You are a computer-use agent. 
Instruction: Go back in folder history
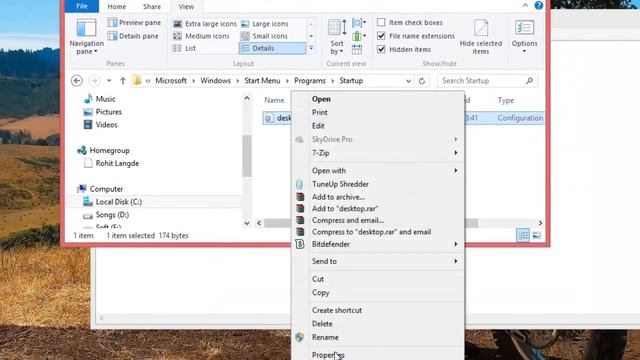(77, 81)
